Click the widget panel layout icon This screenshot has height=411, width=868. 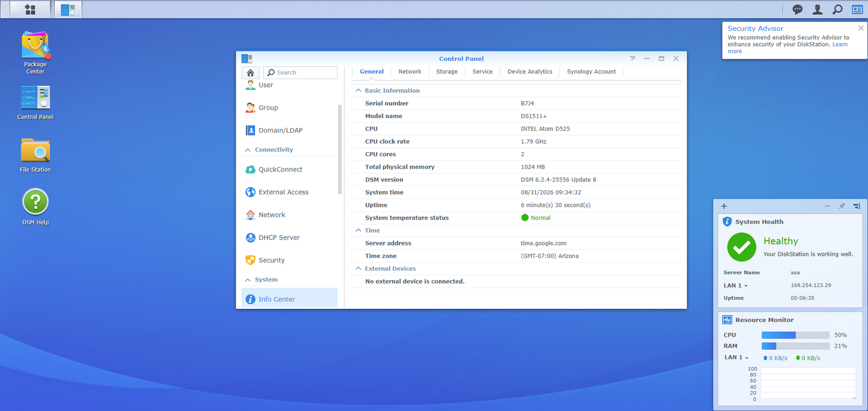coord(856,206)
